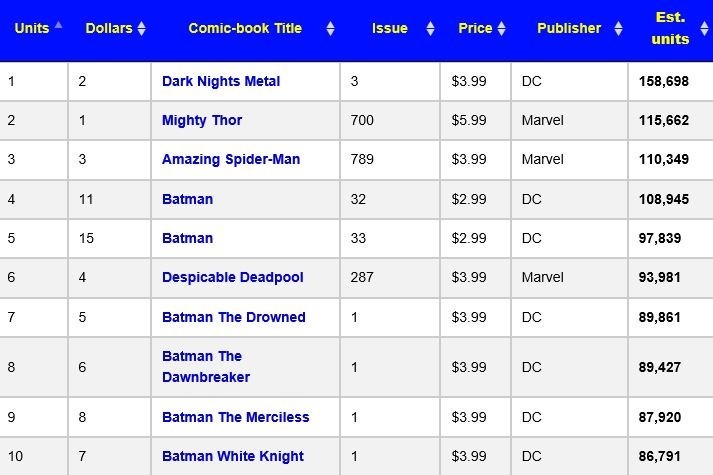Click the Issue column sort arrows
713x475 pixels.
click(430, 29)
